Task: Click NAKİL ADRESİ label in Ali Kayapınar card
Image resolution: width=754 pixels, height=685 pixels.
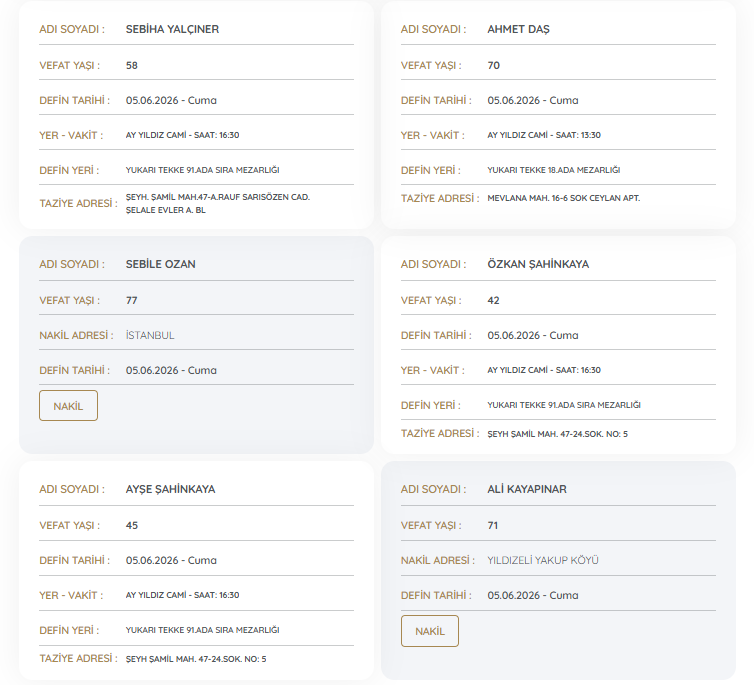Action: (x=438, y=560)
